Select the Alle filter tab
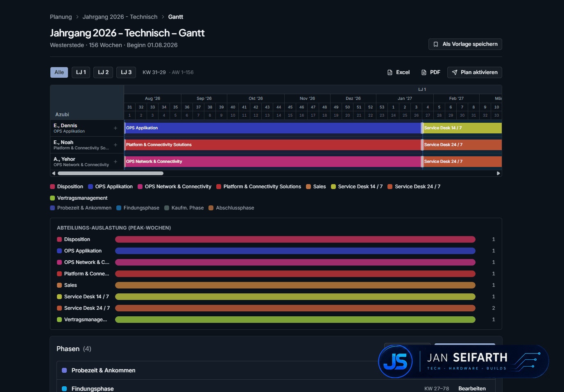 coord(59,72)
